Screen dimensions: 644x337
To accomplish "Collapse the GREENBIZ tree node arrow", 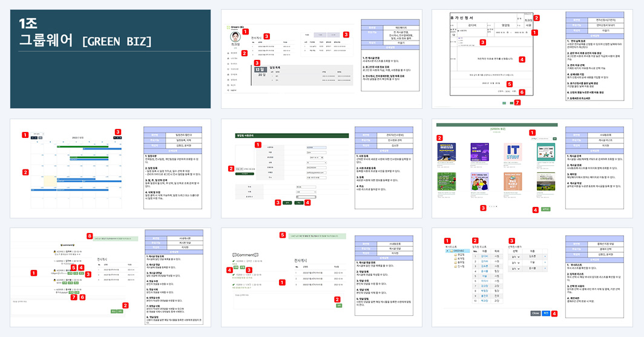I will pyautogui.click(x=447, y=251).
